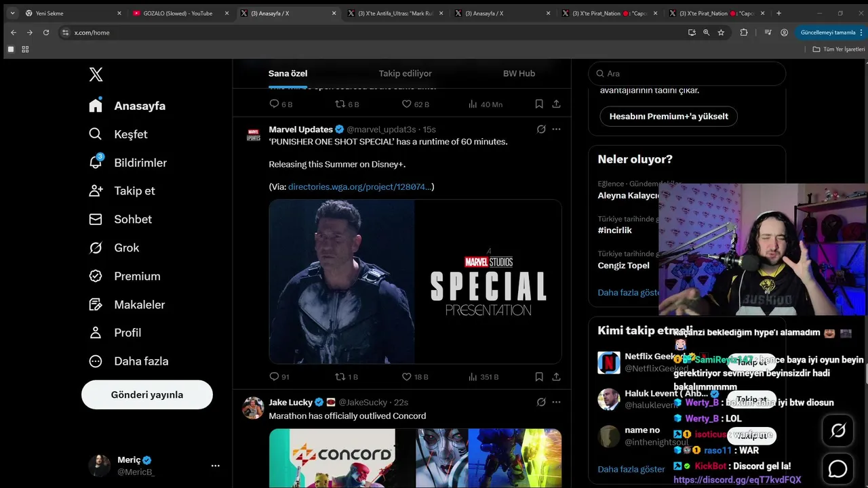The height and width of the screenshot is (488, 868).
Task: Open the directories.wga.org link
Action: click(359, 186)
